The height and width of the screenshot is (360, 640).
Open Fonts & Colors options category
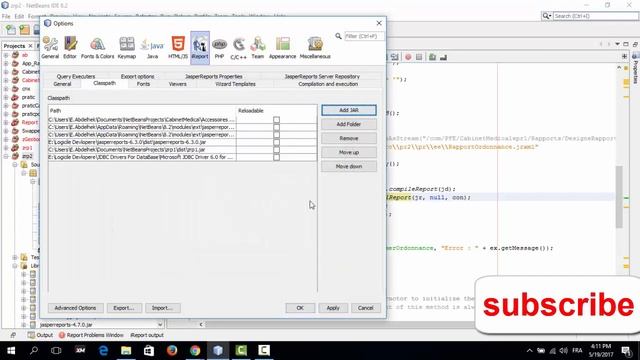(98, 48)
